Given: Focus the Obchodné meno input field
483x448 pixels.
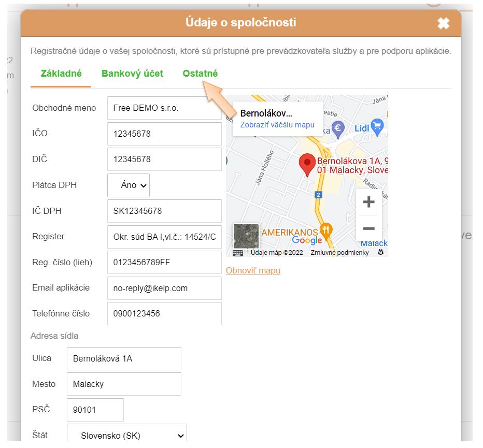Looking at the screenshot, I should 164,108.
